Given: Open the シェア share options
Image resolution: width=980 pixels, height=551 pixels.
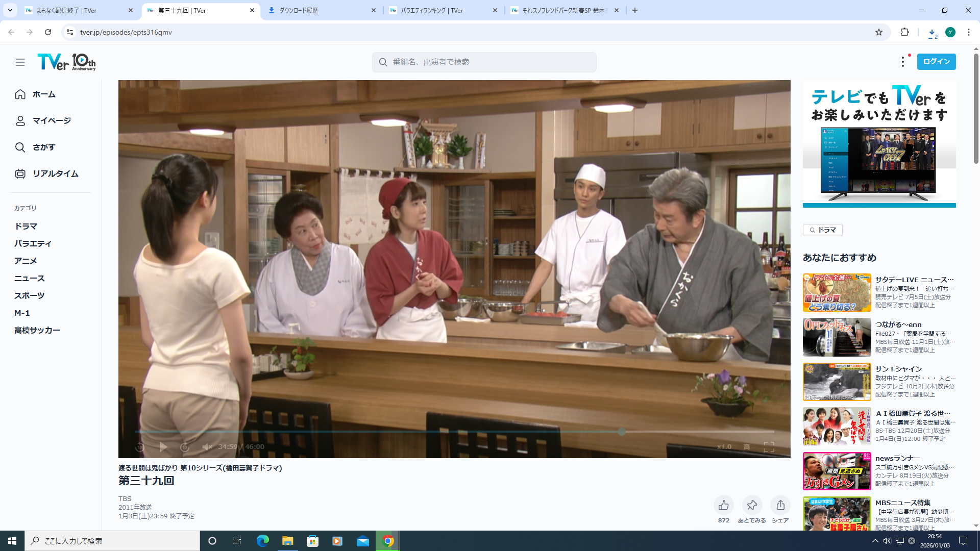Looking at the screenshot, I should click(x=780, y=505).
